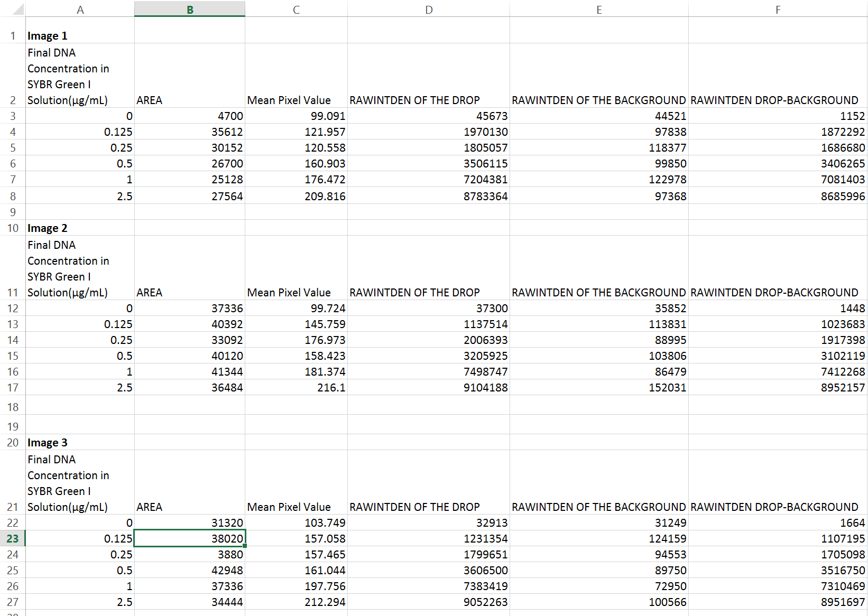Viewport: 868px width, 616px height.
Task: Select background value 152031 cell
Action: tap(599, 388)
